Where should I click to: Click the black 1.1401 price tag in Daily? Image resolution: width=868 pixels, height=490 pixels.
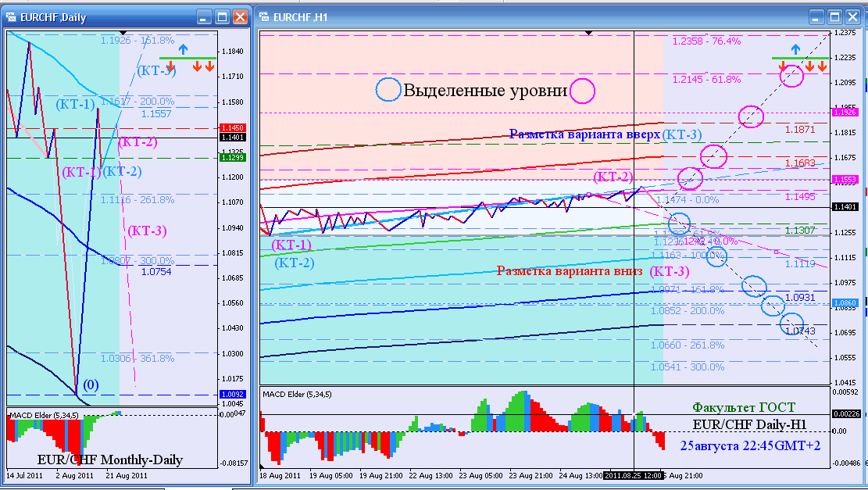233,138
